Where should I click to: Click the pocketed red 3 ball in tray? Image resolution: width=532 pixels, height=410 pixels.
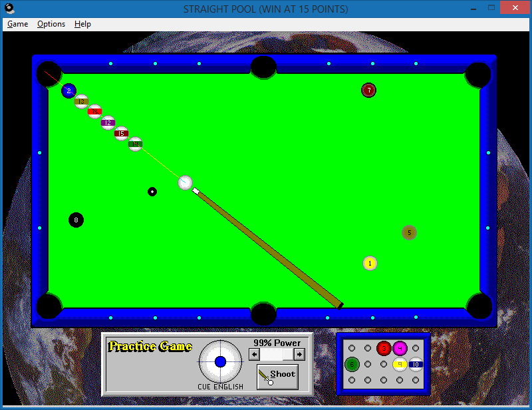pyautogui.click(x=384, y=348)
